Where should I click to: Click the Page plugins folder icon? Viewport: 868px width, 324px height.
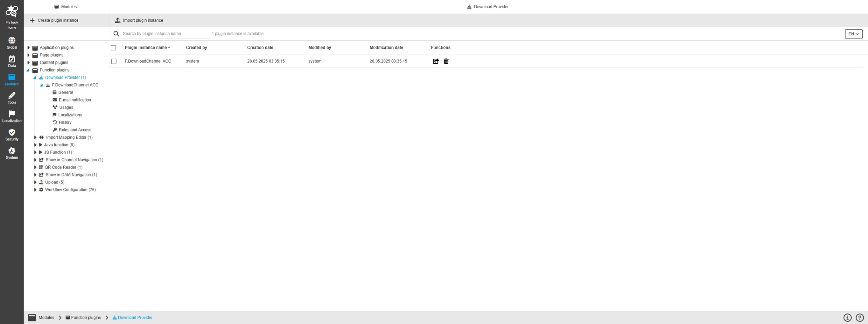35,55
